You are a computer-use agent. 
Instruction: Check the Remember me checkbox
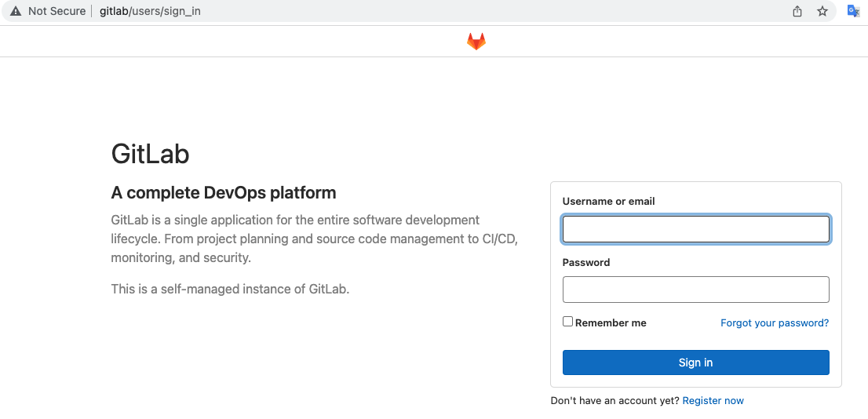point(567,322)
